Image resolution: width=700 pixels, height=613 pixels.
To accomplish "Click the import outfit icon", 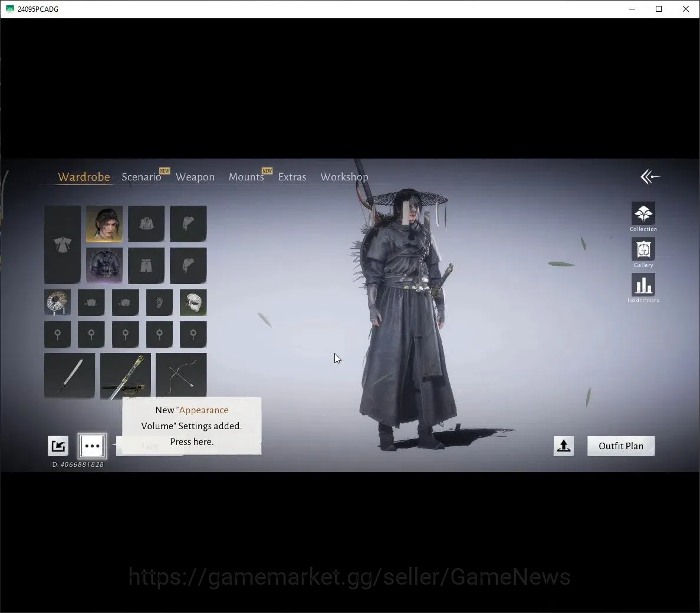I will (58, 446).
